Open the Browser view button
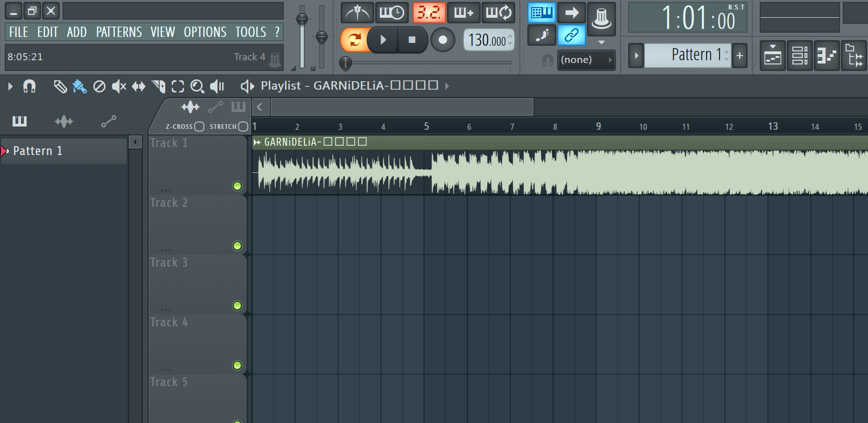The image size is (868, 423). click(x=854, y=56)
